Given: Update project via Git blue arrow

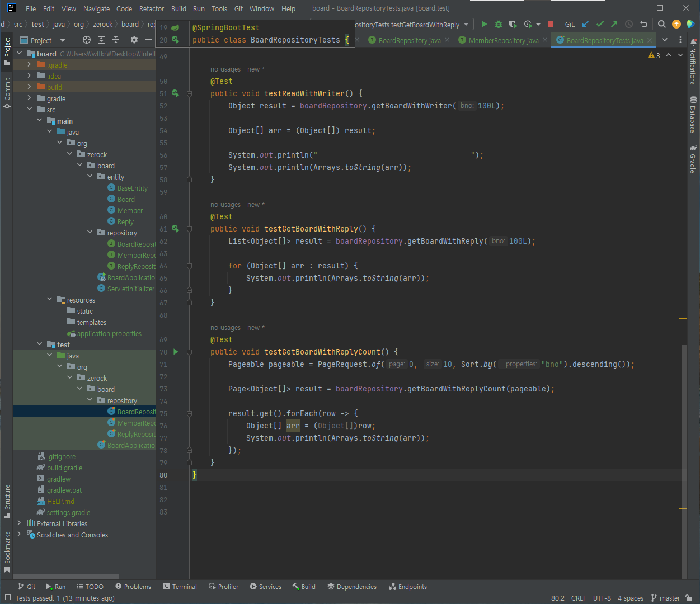Looking at the screenshot, I should coord(585,24).
